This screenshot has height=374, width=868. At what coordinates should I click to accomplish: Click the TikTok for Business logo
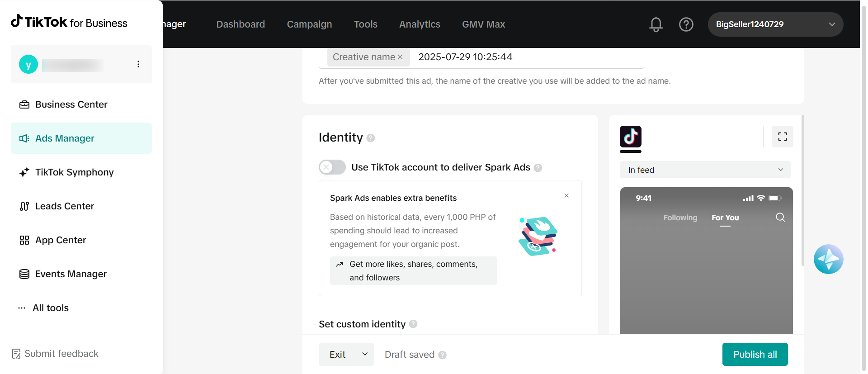69,22
